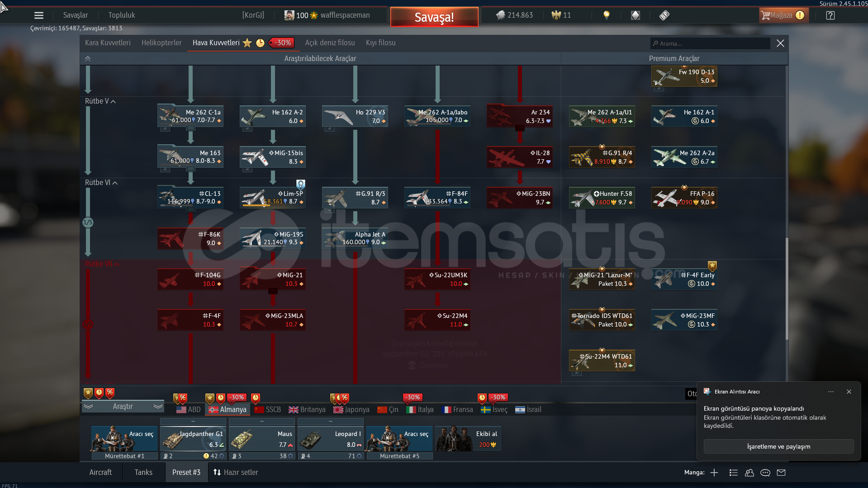Recruit crew with Ekibi al

(x=468, y=439)
